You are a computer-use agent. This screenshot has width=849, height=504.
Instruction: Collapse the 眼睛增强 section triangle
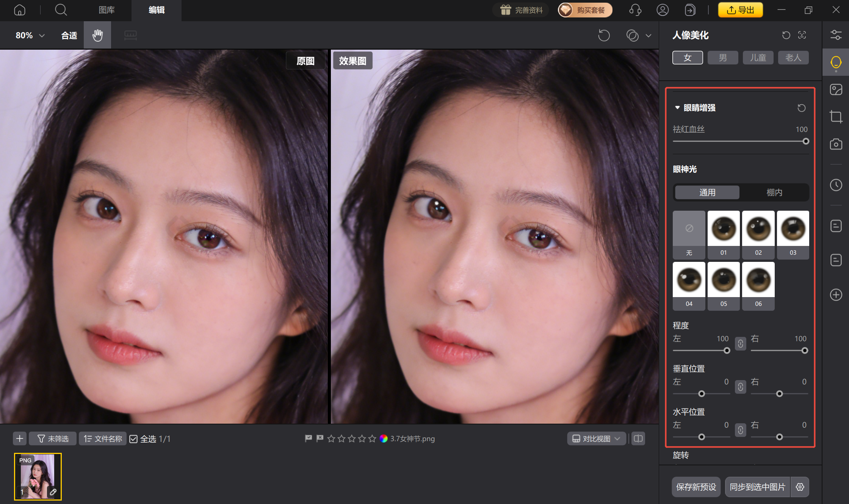tap(677, 108)
